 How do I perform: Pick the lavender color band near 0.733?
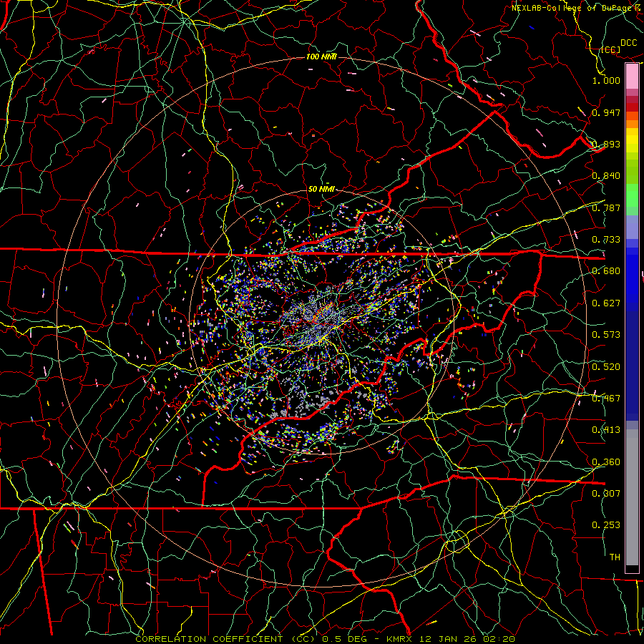coord(632,227)
